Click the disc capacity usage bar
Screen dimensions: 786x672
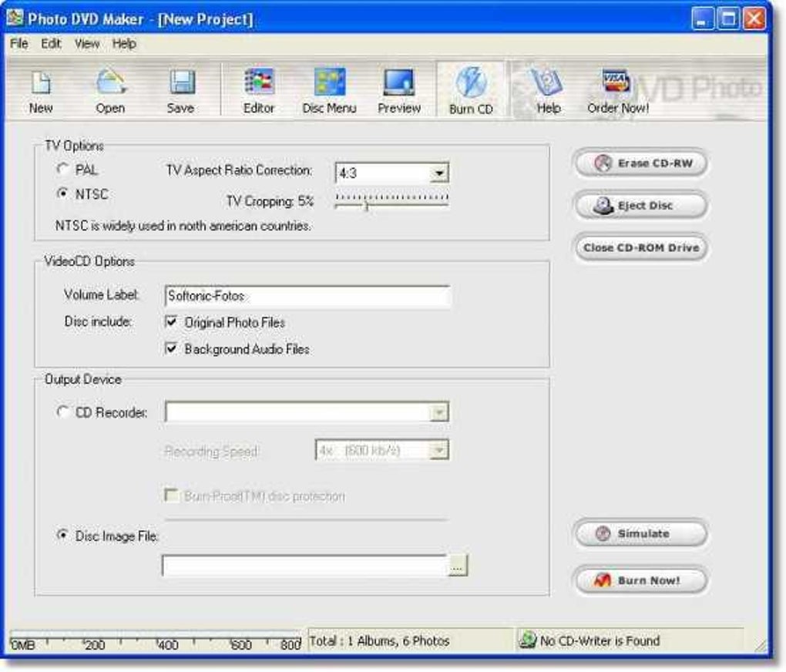tap(156, 640)
